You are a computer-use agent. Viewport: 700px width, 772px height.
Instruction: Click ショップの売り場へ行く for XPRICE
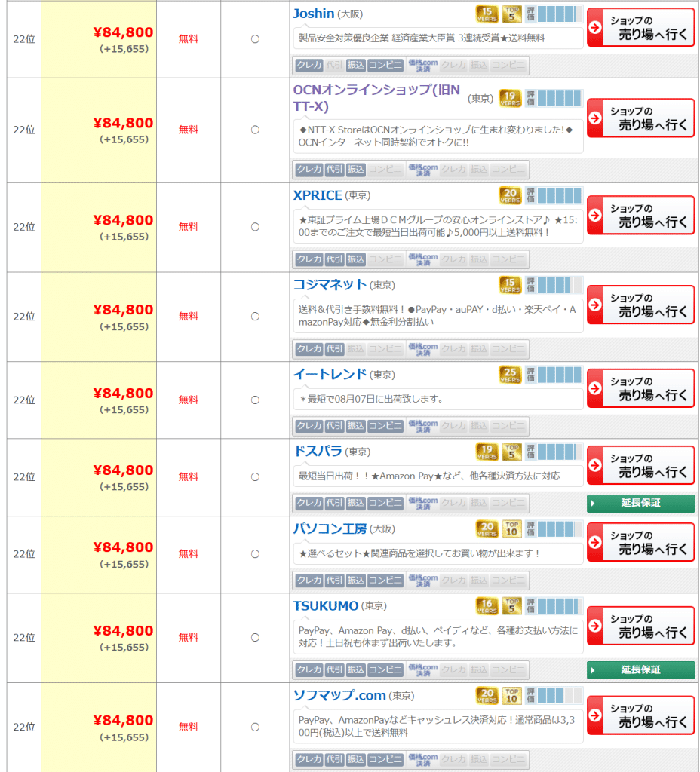[x=640, y=215]
